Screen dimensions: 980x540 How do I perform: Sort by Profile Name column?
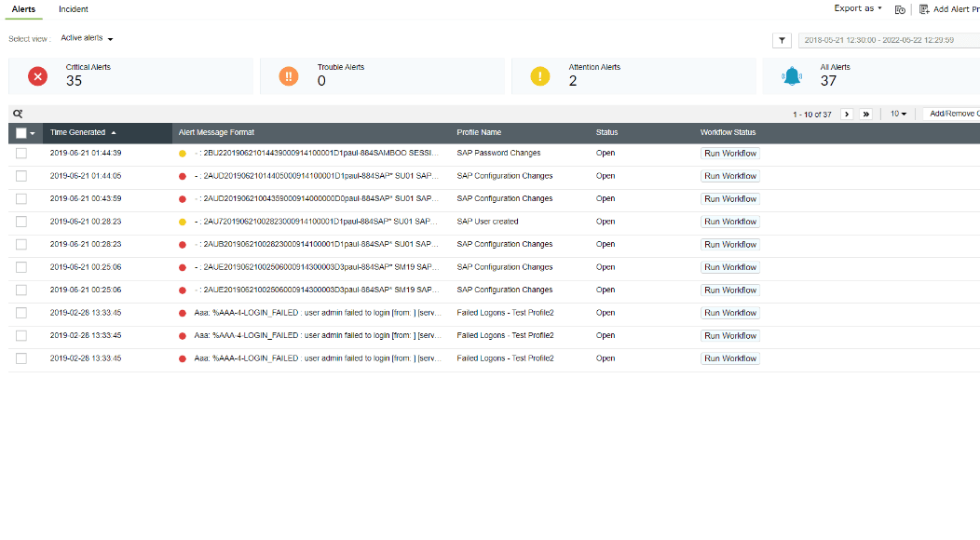pyautogui.click(x=479, y=132)
